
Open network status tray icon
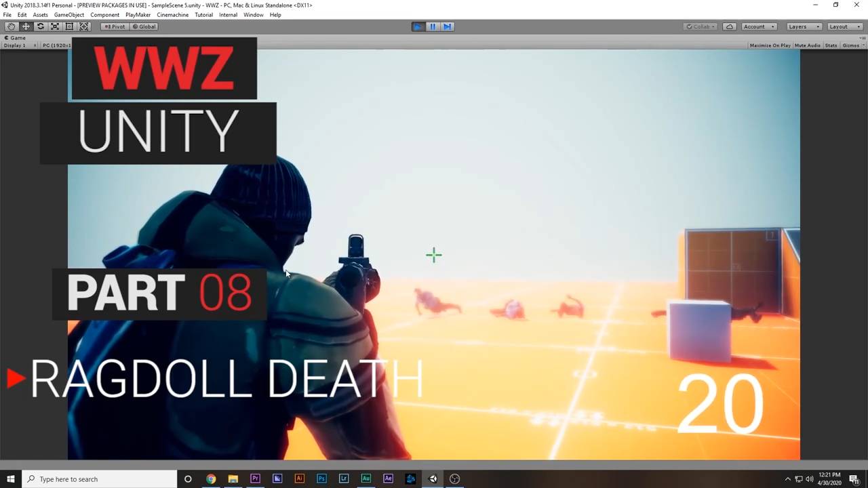pyautogui.click(x=799, y=479)
